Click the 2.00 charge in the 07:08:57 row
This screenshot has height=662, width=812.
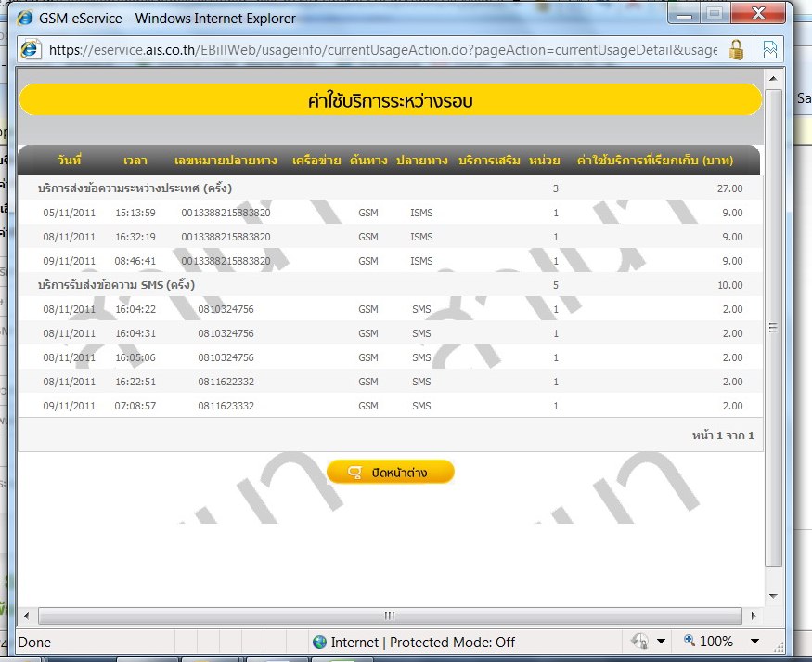tap(732, 406)
